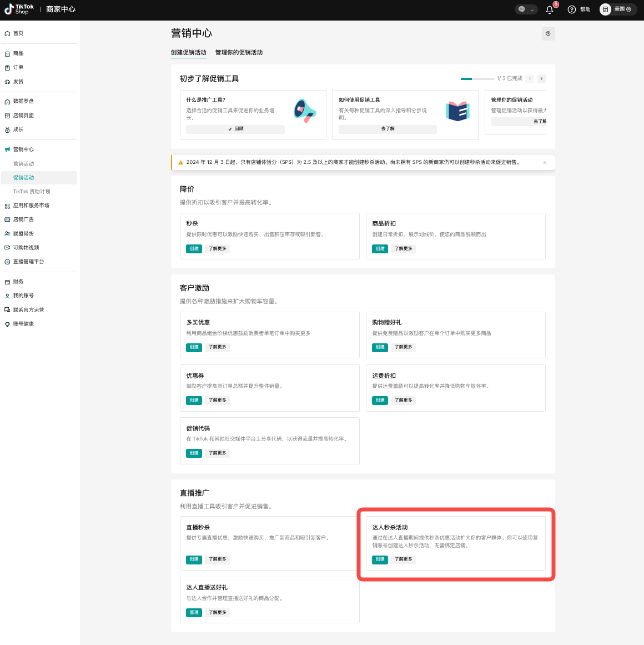Click 了解更多 under 秒杀
Viewport: 644px width, 645px height.
pyautogui.click(x=218, y=249)
